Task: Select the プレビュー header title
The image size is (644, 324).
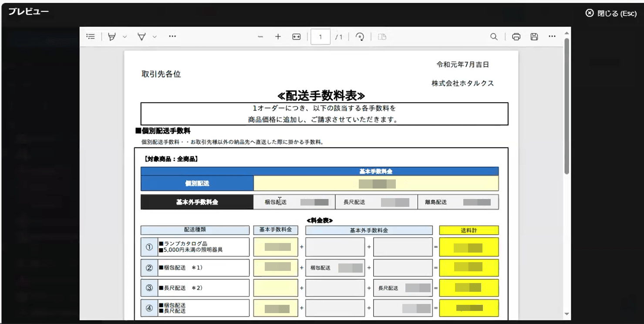Action: point(29,12)
